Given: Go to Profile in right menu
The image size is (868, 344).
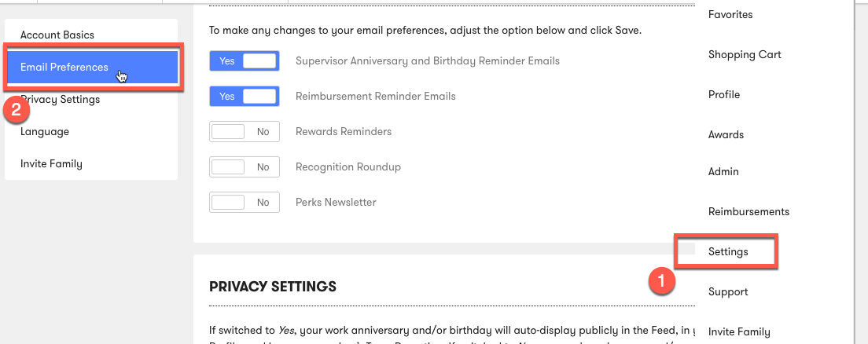Looking at the screenshot, I should (x=724, y=94).
